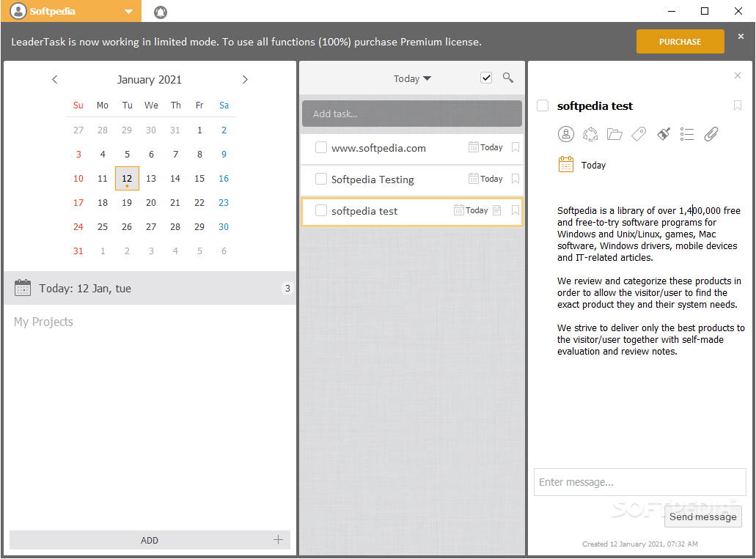Click the orange calendar date icon in details

(566, 165)
